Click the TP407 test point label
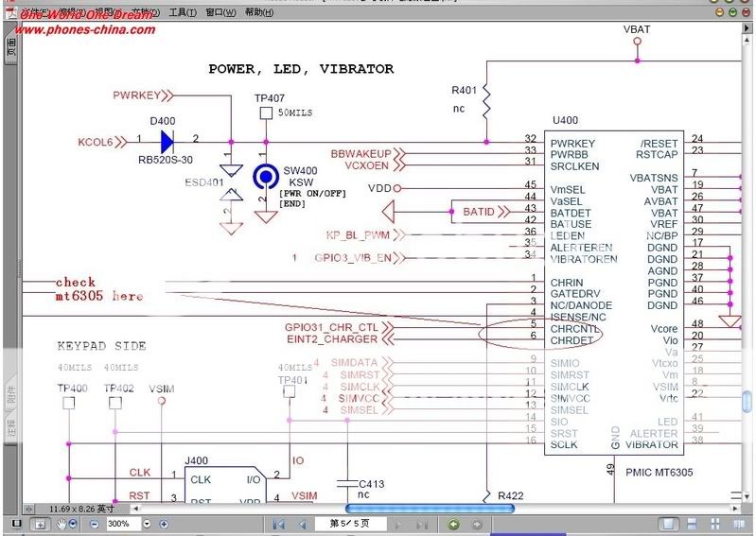 click(x=270, y=98)
